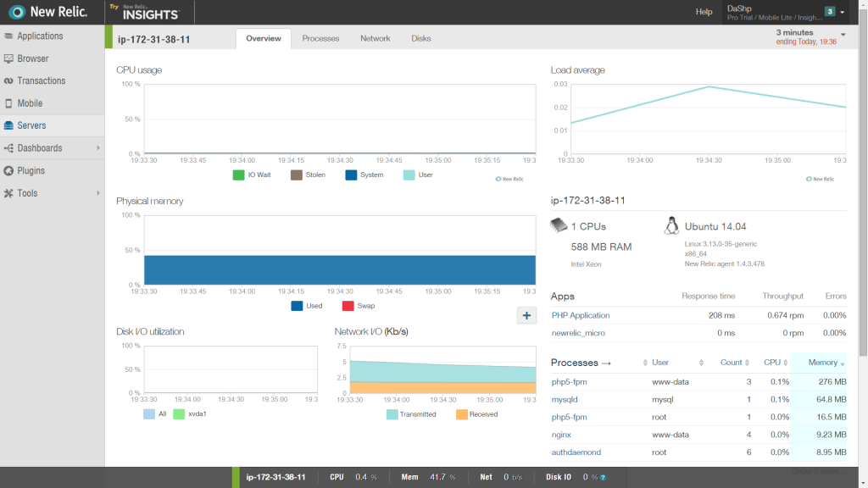The width and height of the screenshot is (868, 488).
Task: Click the Net 0 b/s footer stat
Action: (501, 478)
